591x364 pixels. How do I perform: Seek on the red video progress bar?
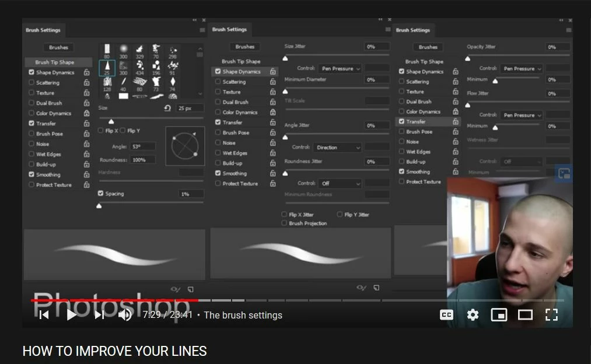point(114,300)
